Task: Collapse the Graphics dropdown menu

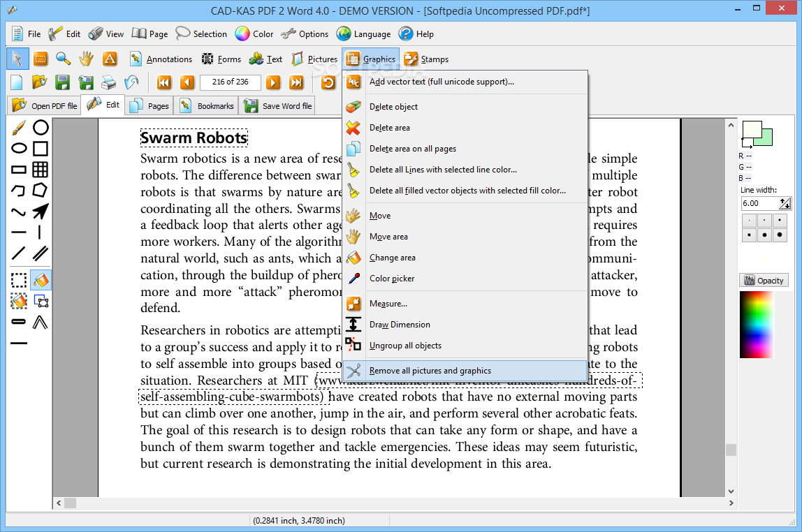Action: click(371, 59)
